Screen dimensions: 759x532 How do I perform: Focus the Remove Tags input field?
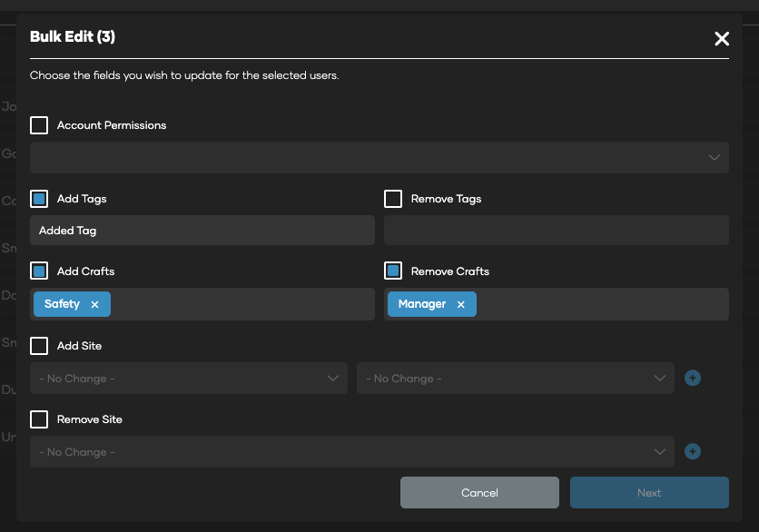coord(557,231)
